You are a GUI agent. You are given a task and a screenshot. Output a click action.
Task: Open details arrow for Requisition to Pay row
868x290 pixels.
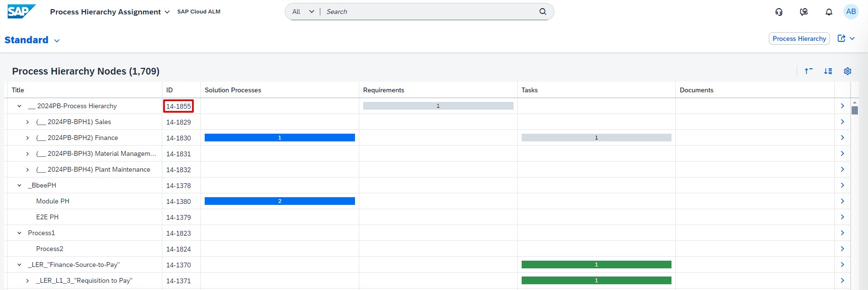pos(842,280)
